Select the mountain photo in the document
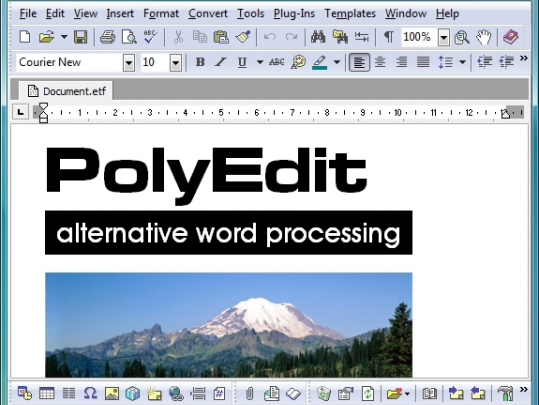 click(x=229, y=325)
